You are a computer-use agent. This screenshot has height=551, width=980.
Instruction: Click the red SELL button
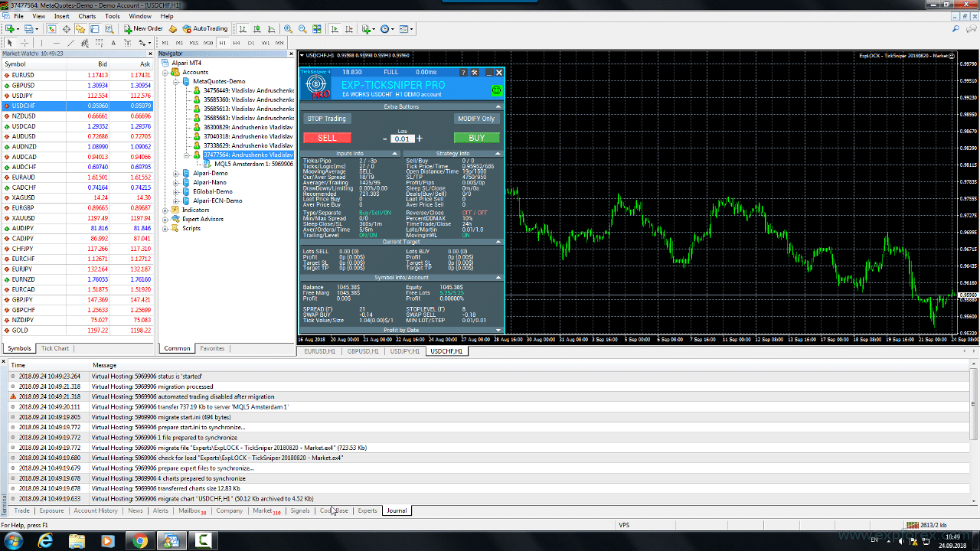pyautogui.click(x=327, y=138)
